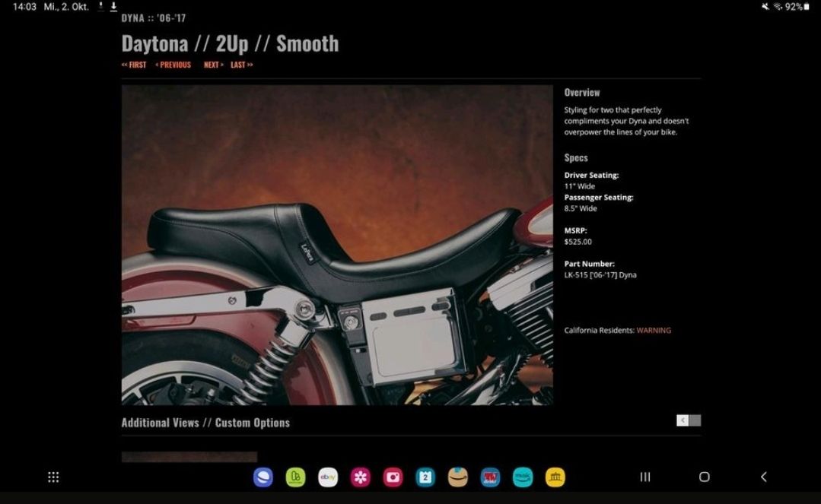Viewport: 821px width, 504px height.
Task: Open the green Kleinanzeigen app icon
Action: coord(295,477)
